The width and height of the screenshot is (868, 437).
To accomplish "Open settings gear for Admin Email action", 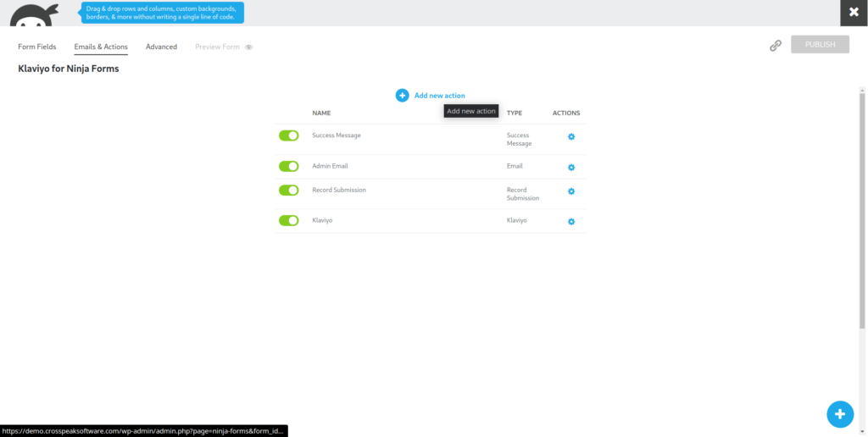I will (x=571, y=168).
